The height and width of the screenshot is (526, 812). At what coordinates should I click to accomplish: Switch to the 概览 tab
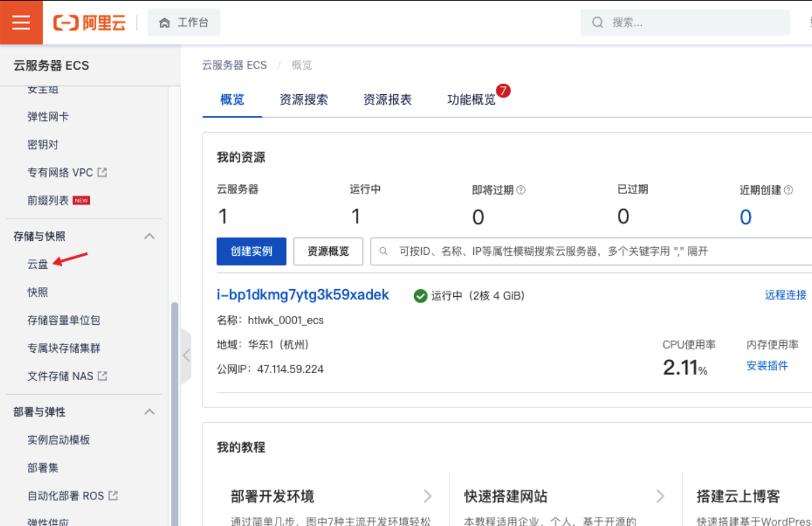[x=232, y=99]
